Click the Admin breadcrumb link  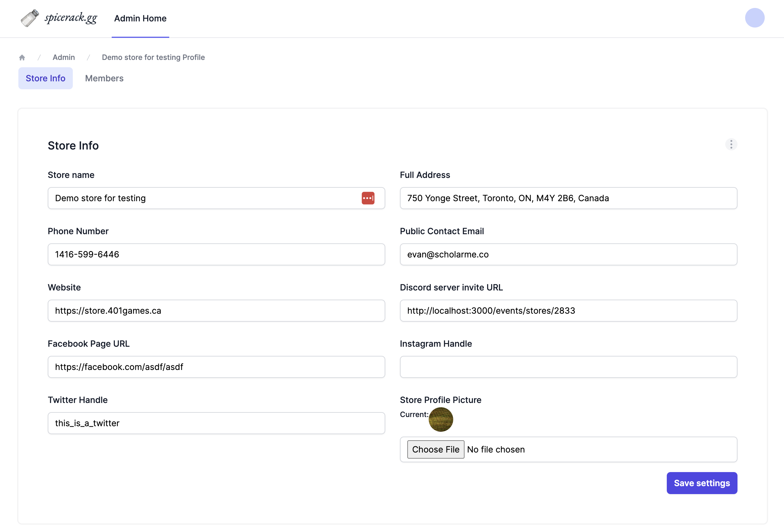(64, 57)
